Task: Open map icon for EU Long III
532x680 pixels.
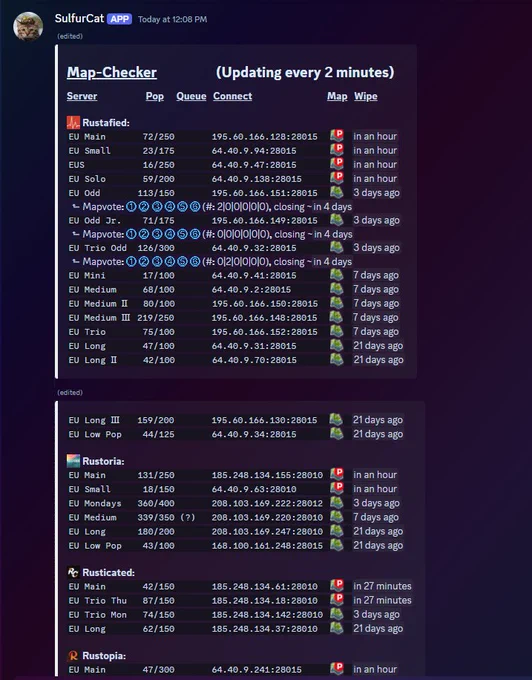Action: pyautogui.click(x=336, y=419)
